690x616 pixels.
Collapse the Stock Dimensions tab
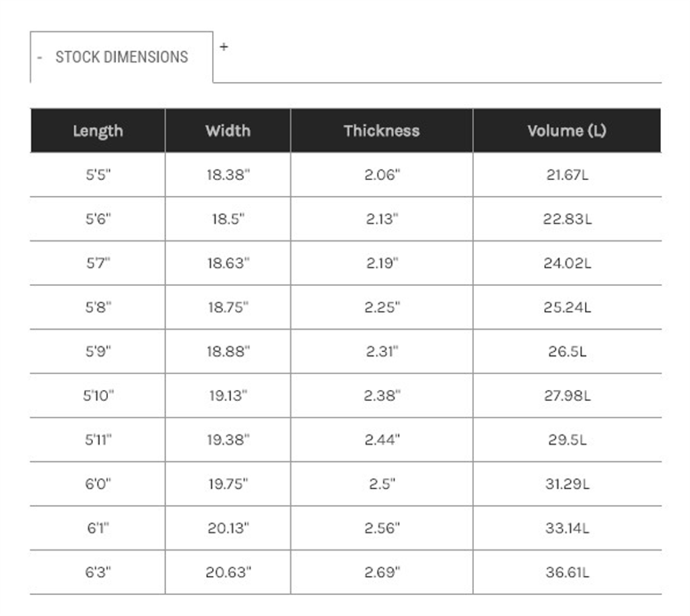[121, 57]
